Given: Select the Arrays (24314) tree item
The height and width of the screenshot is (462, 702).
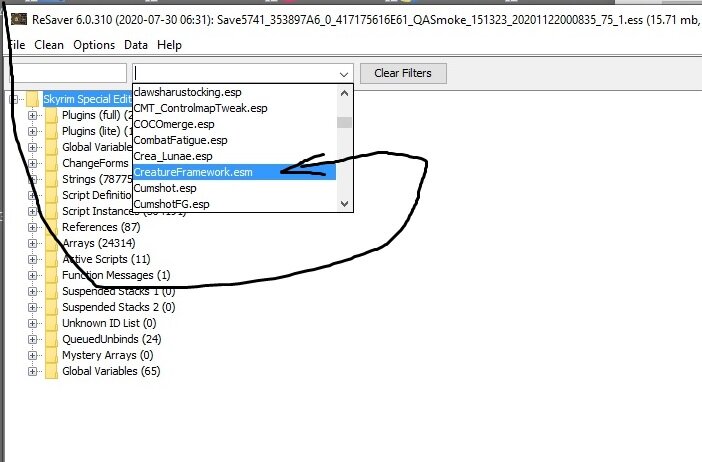Looking at the screenshot, I should tap(98, 244).
